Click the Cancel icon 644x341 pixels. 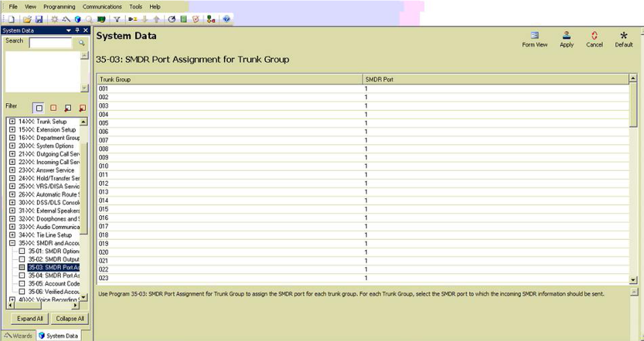(594, 40)
